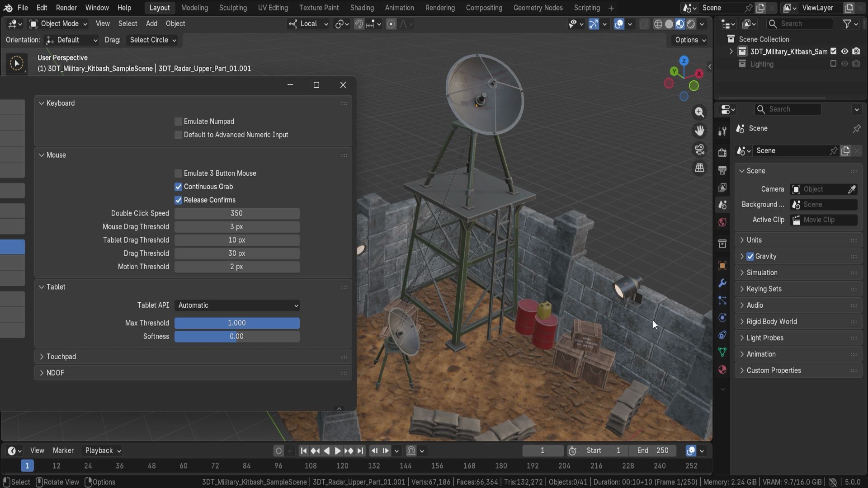Disable the Release Confirms checkbox
The width and height of the screenshot is (868, 488).
[x=178, y=200]
